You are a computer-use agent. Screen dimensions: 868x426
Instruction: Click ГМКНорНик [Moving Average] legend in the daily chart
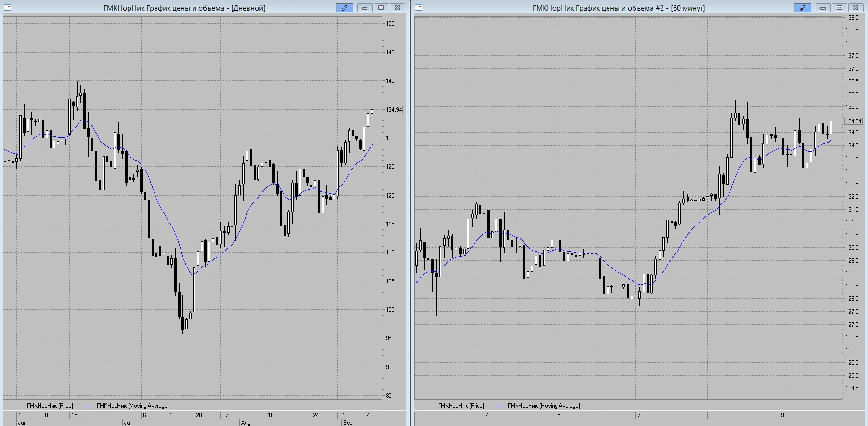132,406
